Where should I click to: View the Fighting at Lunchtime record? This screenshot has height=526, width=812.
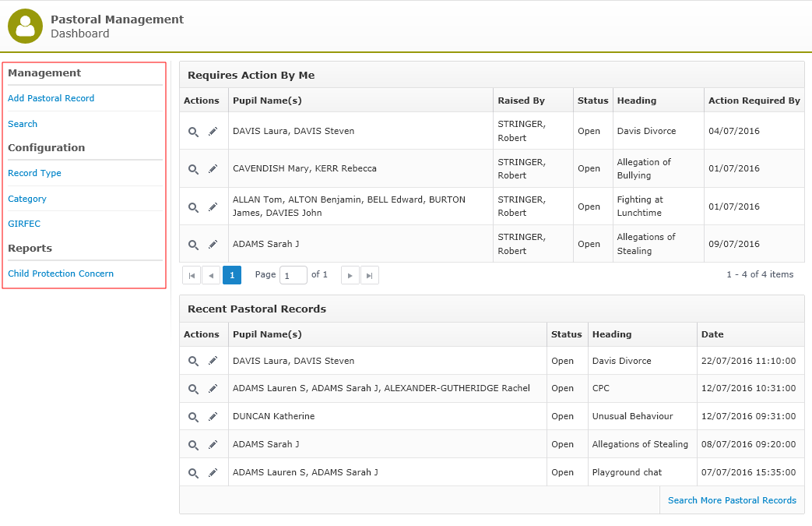pos(193,207)
